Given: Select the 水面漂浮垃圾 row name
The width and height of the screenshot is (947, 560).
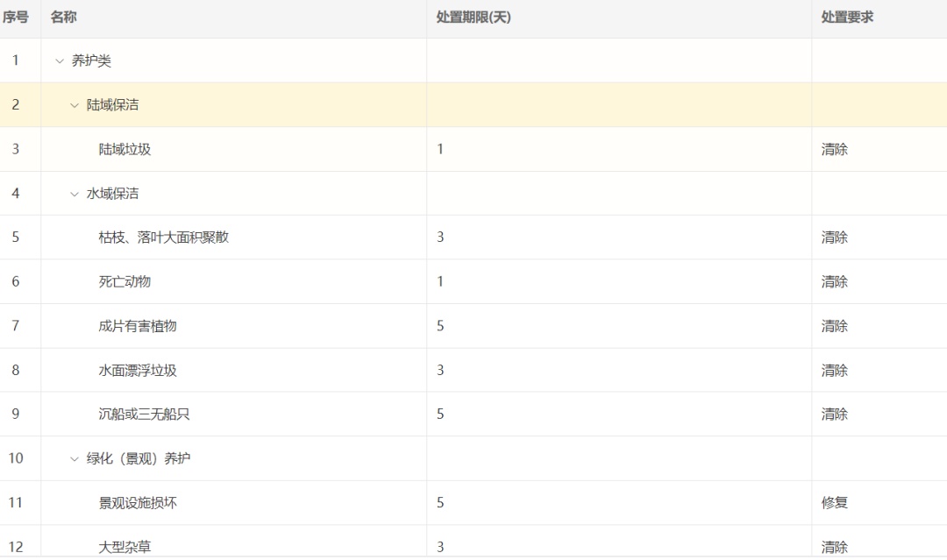Looking at the screenshot, I should [x=138, y=370].
